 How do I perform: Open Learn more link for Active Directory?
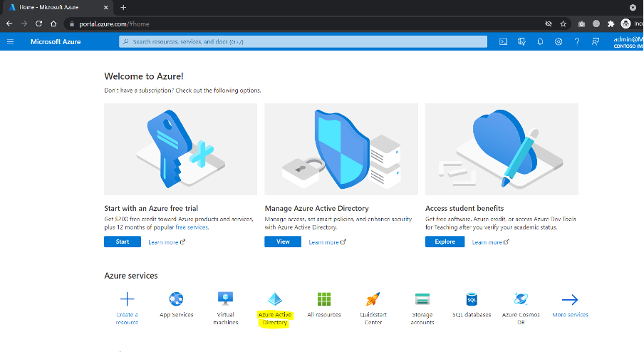click(327, 242)
